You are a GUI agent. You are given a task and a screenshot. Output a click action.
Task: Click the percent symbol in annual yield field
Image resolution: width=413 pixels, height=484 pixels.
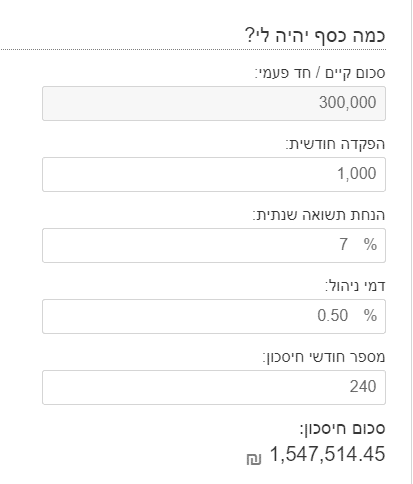tap(370, 244)
